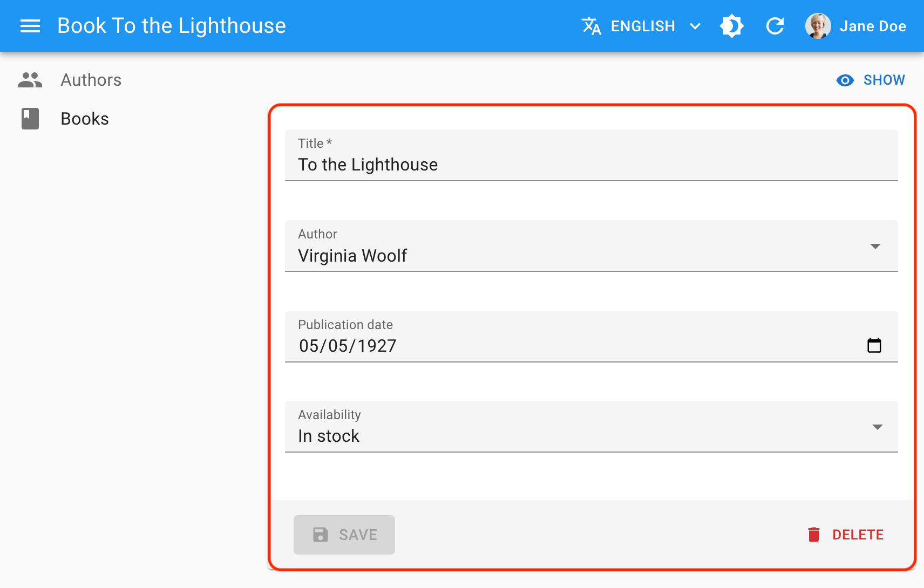Viewport: 924px width, 588px height.
Task: Click the Books sidebar icon
Action: coord(30,119)
